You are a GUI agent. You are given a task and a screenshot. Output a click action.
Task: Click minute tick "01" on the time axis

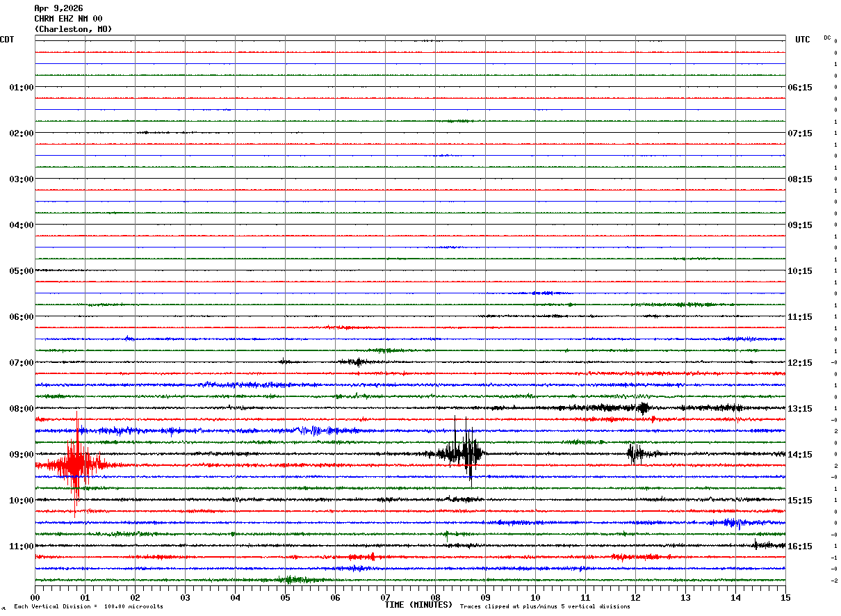pos(85,597)
